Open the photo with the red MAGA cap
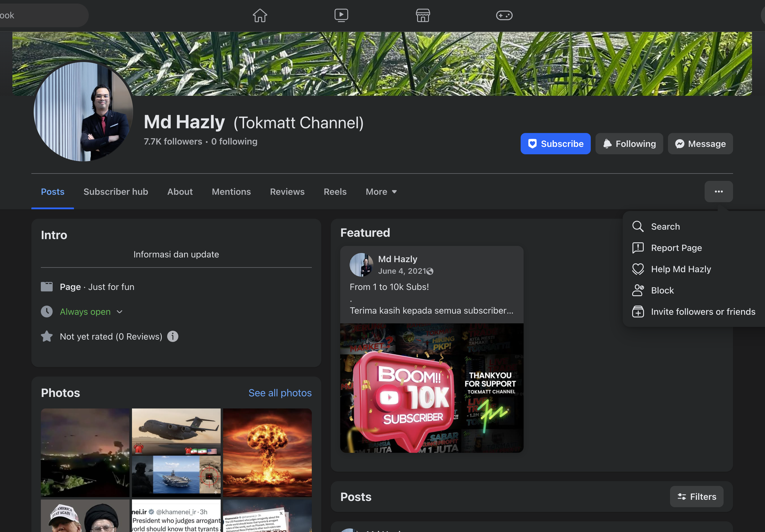 click(85, 516)
